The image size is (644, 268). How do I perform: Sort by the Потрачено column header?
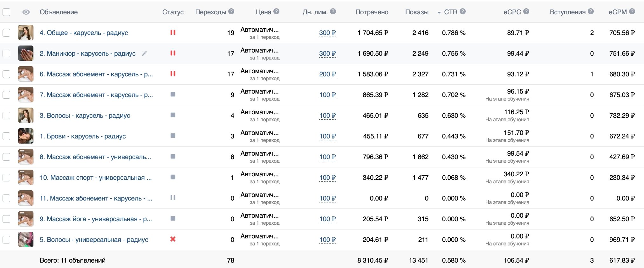click(x=372, y=12)
